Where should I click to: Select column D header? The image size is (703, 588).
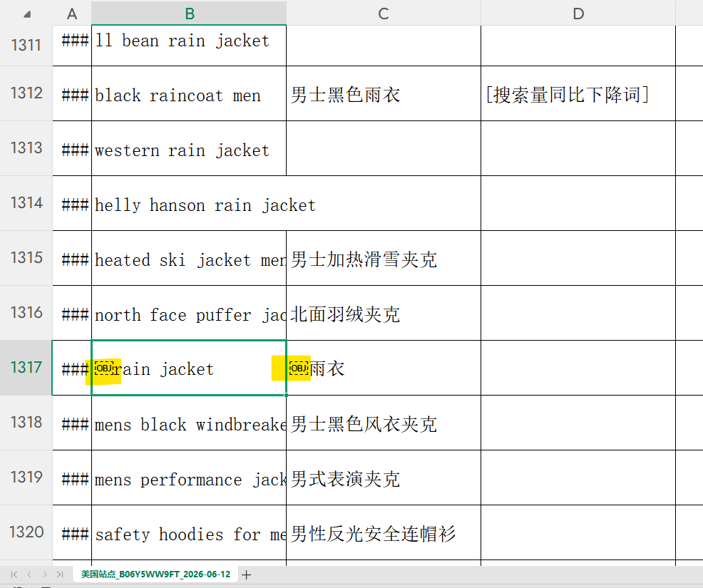578,14
